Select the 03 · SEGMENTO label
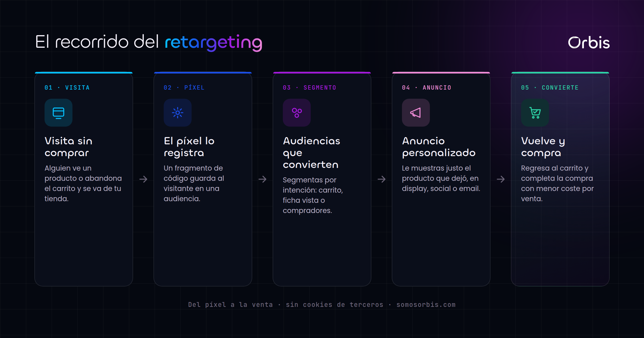Screen dimensions: 644x338 [x=309, y=88]
